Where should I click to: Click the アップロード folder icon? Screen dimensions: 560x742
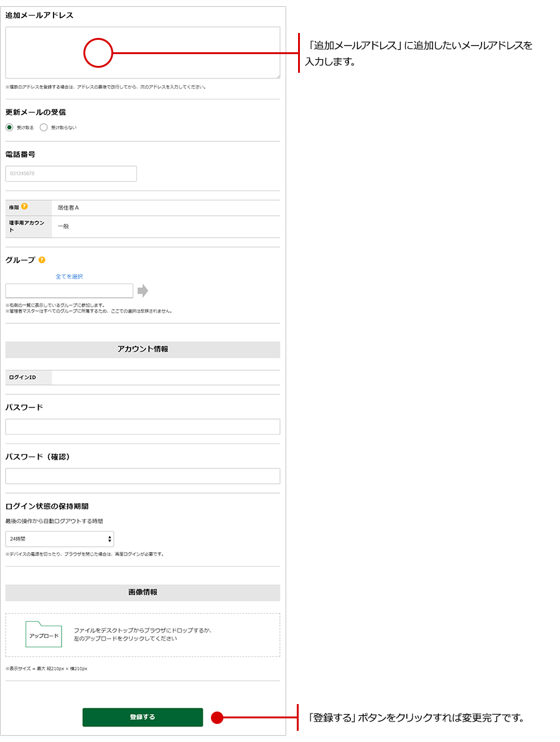44,634
